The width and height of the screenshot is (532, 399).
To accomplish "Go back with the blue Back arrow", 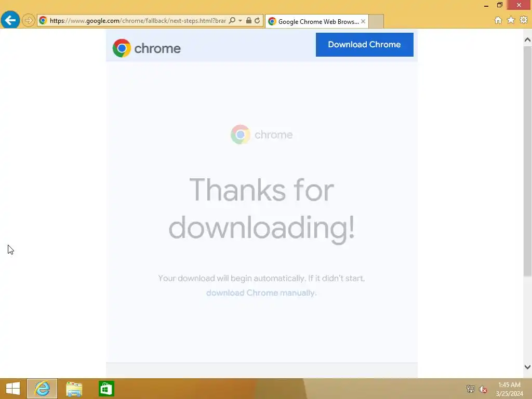I will point(10,20).
